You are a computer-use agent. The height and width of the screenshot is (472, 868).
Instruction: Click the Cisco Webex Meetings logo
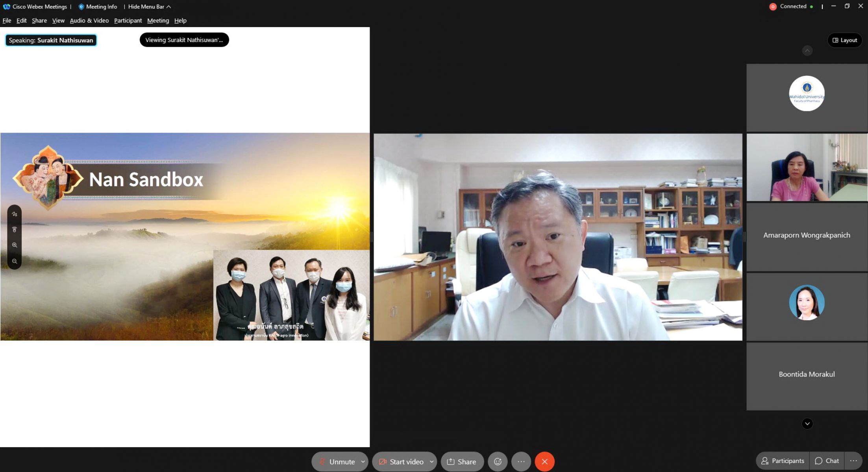[x=6, y=7]
